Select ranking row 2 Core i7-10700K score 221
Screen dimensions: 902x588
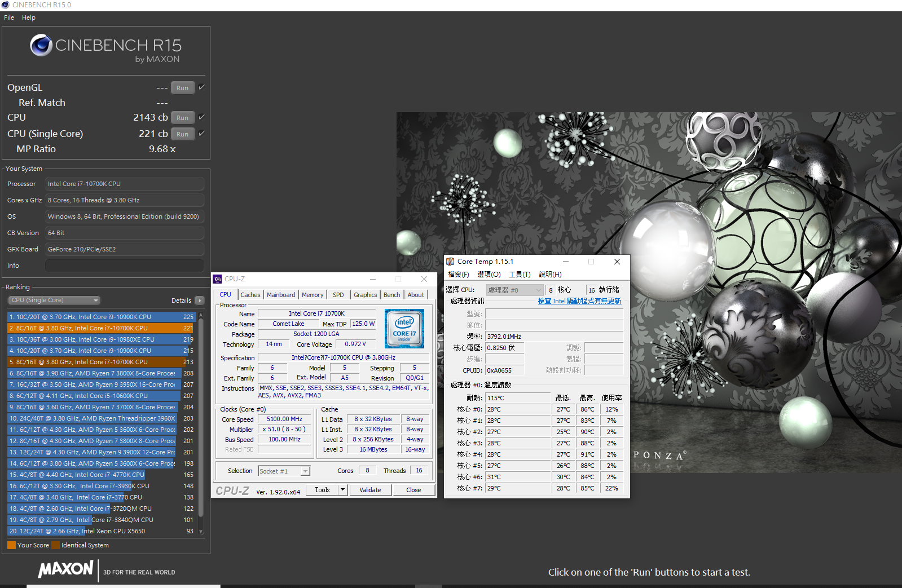[102, 328]
